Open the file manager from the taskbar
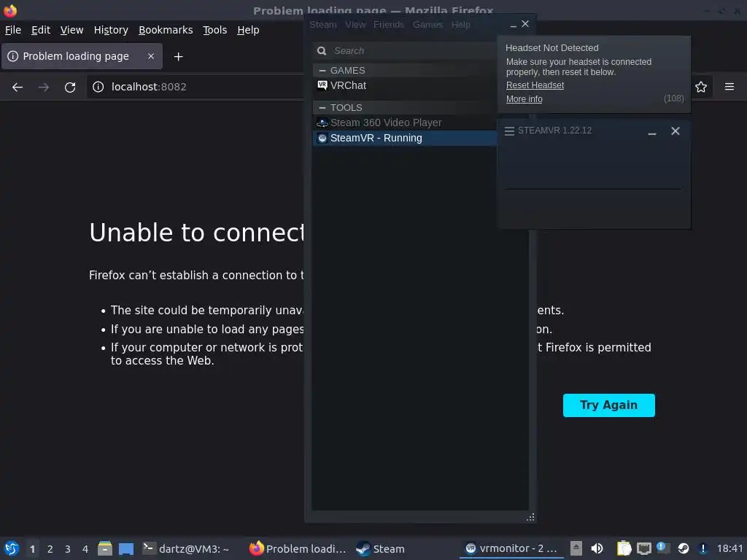Image resolution: width=747 pixels, height=560 pixels. tap(105, 548)
